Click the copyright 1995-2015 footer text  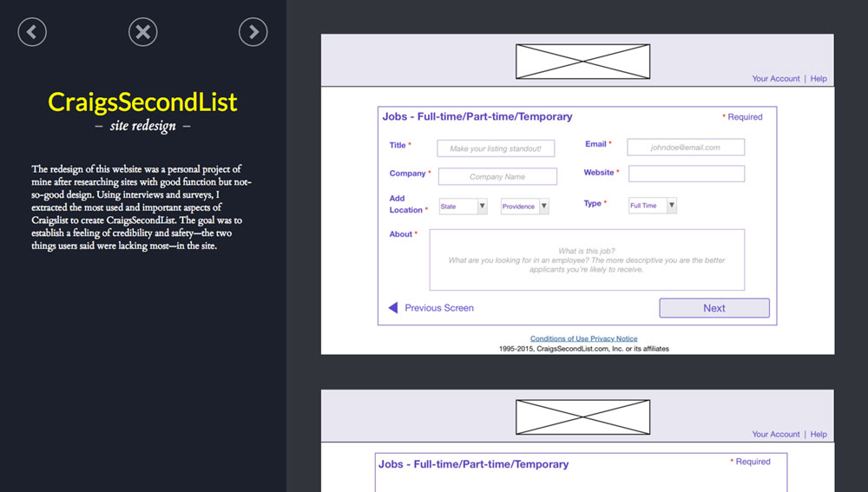[583, 349]
